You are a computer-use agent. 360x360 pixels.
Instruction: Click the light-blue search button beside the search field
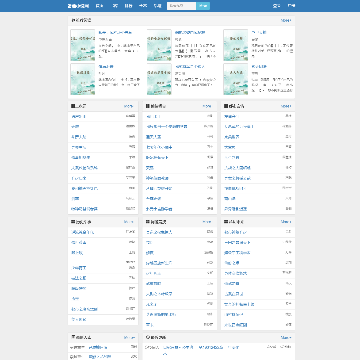coord(203,6)
